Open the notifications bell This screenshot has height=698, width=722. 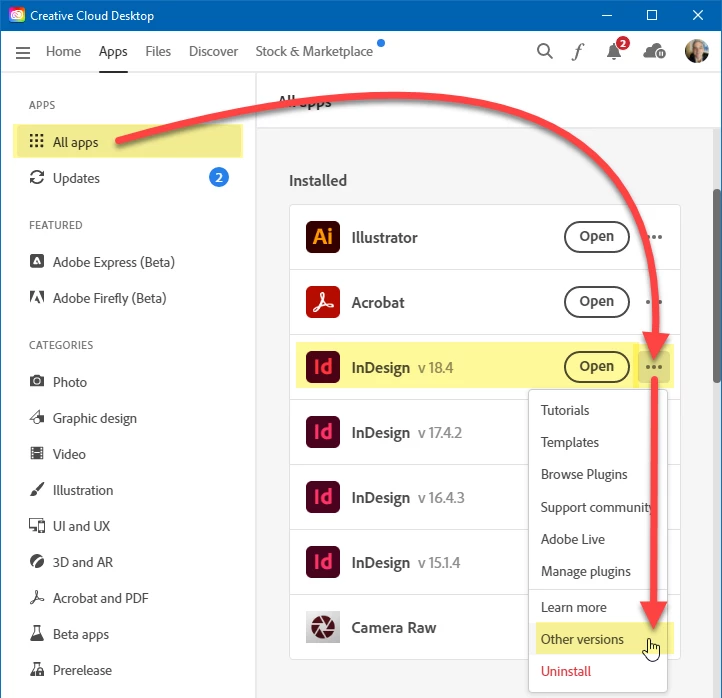click(614, 52)
